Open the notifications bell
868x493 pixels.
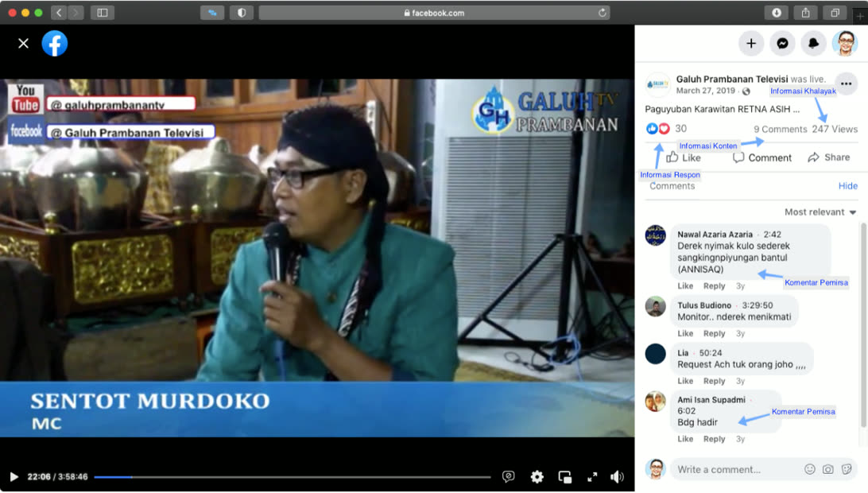(813, 43)
